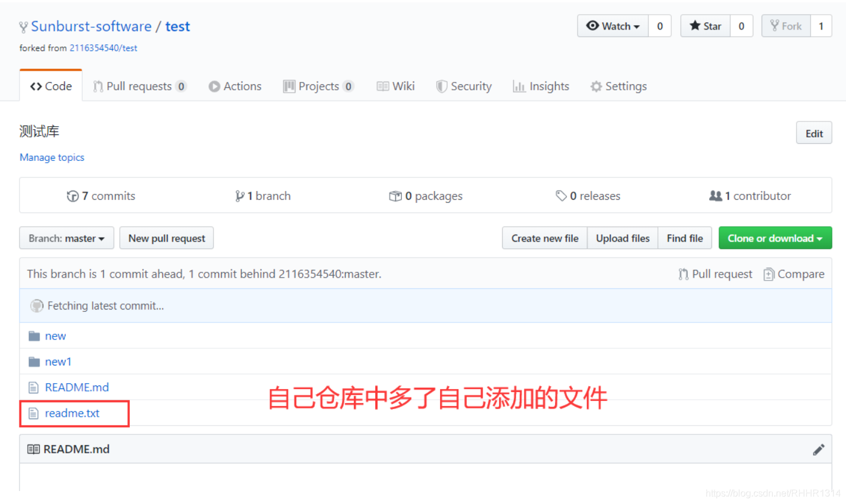The height and width of the screenshot is (504, 846).
Task: Click the folder icon next to new1
Action: click(34, 362)
